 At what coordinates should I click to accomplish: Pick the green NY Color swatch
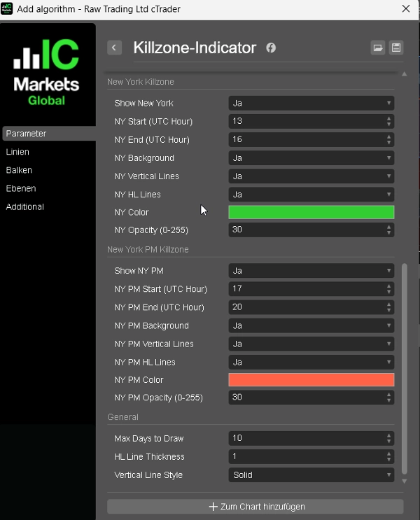click(311, 213)
